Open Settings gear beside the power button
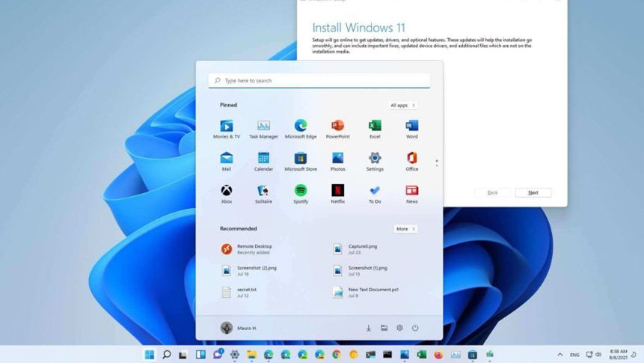644x363 pixels. point(399,328)
